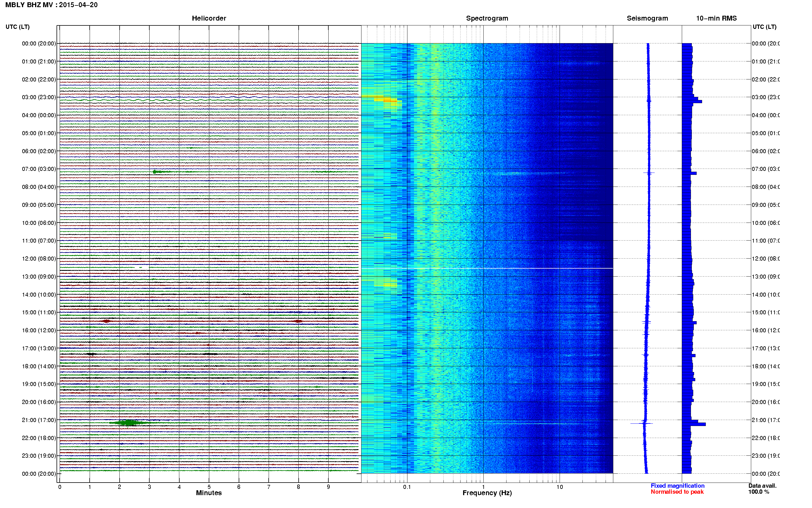812x508 pixels.
Task: Select left-axis time label "05:00 (01:00)"
Action: point(39,133)
